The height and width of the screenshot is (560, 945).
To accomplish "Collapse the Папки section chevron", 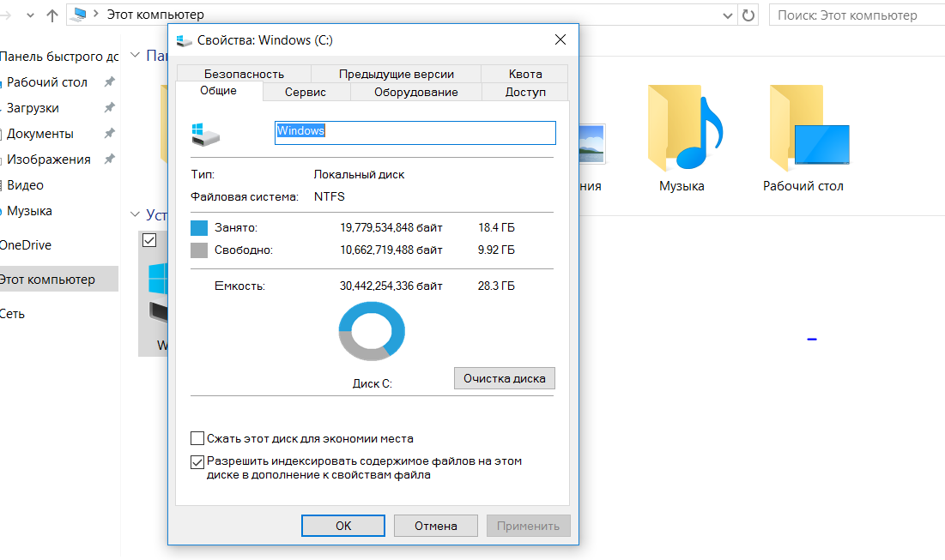I will tap(135, 56).
